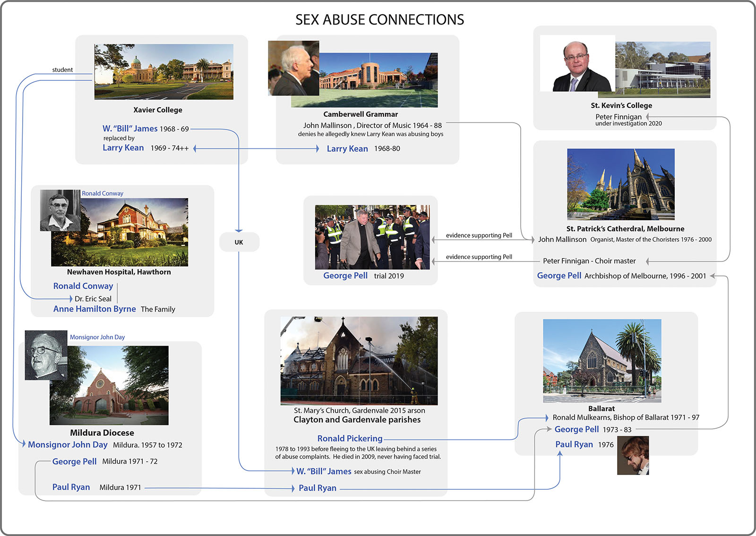The height and width of the screenshot is (536, 756).
Task: Select George Pell Archbishop of Melbourne, 1996 - 2001
Action: tap(621, 276)
